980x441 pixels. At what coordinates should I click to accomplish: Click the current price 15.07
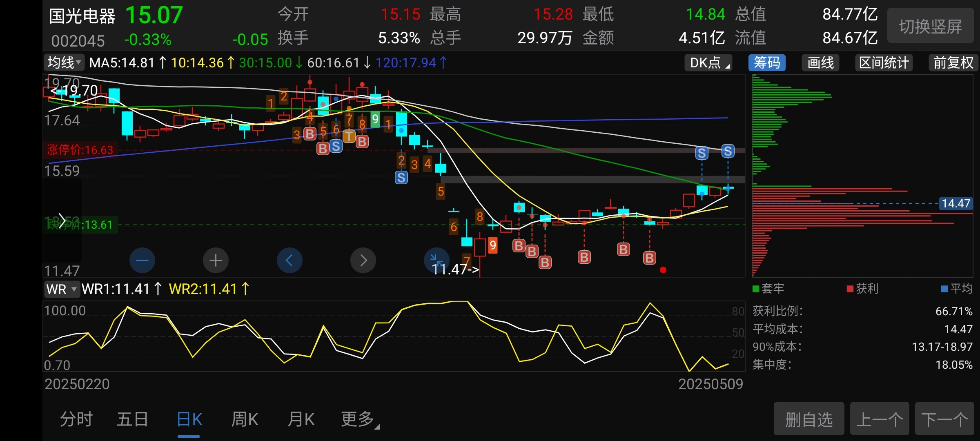tap(154, 16)
